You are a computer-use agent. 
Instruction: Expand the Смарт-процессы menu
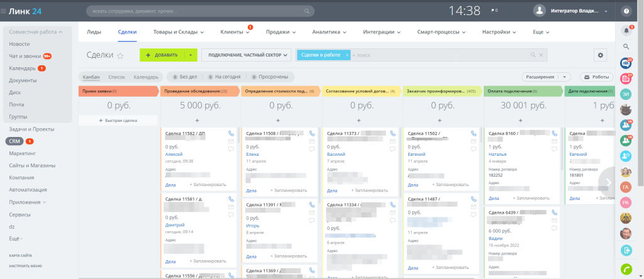pyautogui.click(x=441, y=32)
